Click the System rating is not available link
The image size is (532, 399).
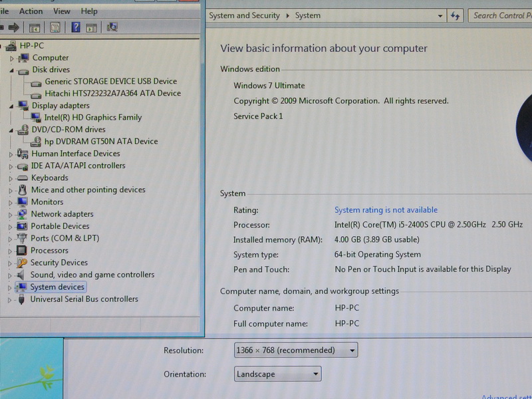click(386, 210)
